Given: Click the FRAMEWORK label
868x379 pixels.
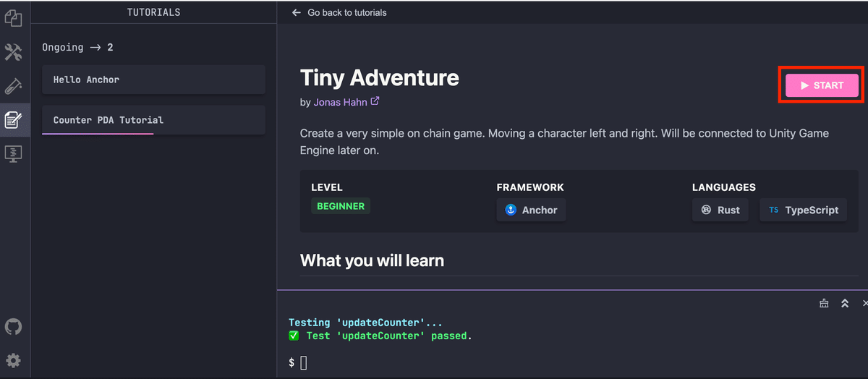Looking at the screenshot, I should click(530, 187).
